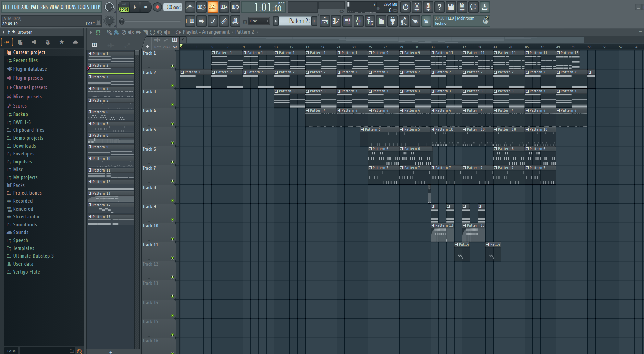Click the undo history circular arrow
Image resolution: width=644 pixels, height=354 pixels.
(406, 7)
